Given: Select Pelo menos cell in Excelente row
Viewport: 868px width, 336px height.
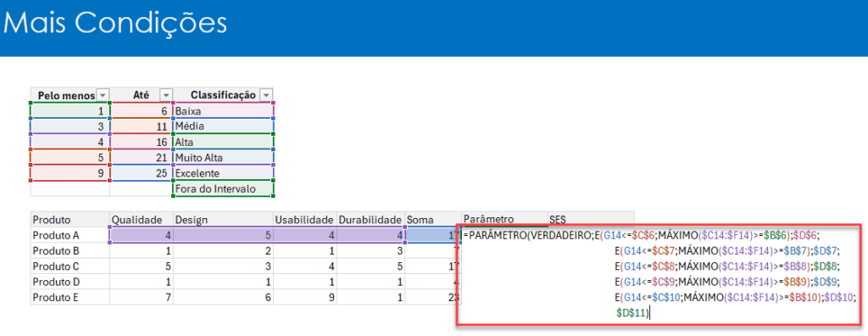Looking at the screenshot, I should point(70,173).
